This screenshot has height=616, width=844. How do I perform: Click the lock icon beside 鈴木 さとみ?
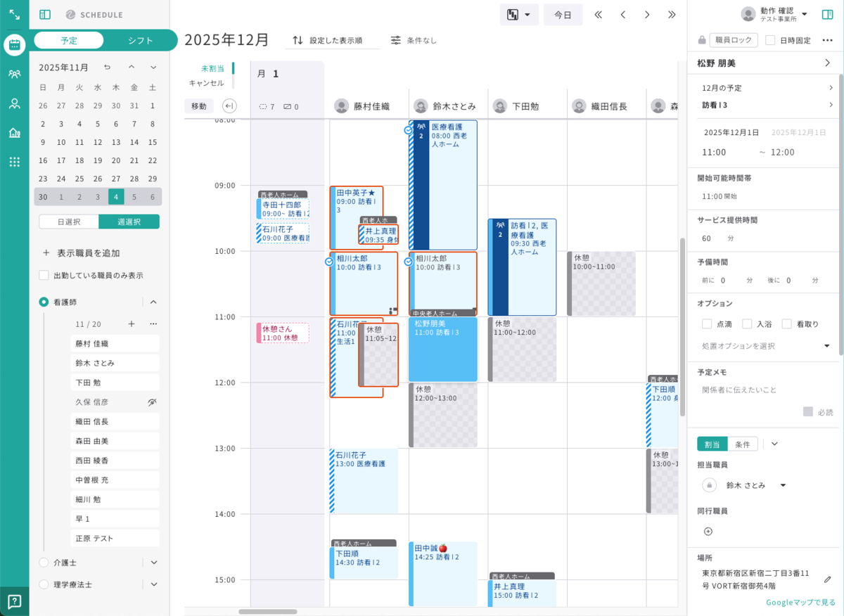pyautogui.click(x=709, y=485)
